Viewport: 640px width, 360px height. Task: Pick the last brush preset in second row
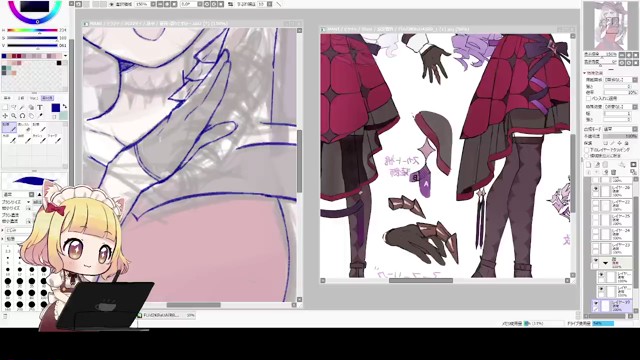click(x=54, y=139)
